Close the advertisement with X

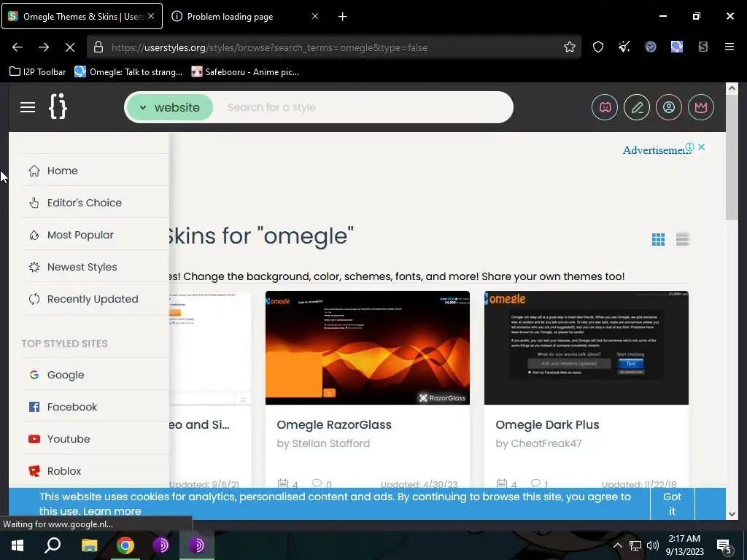click(x=701, y=147)
